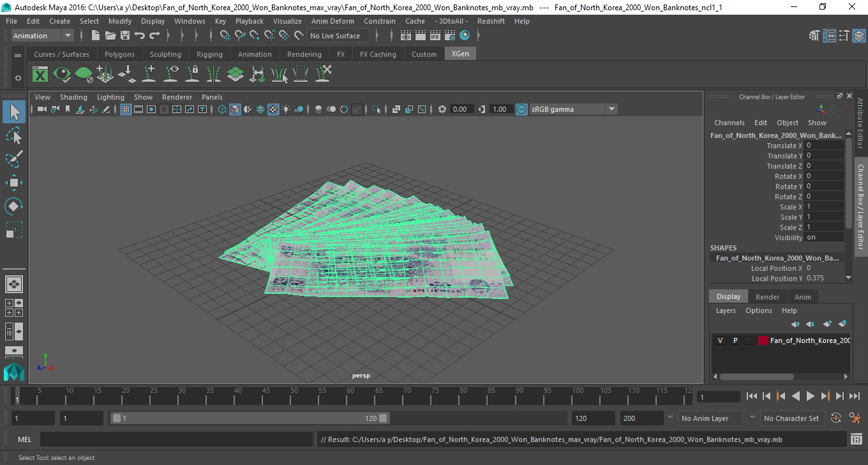Toggle smooth shaded cube display
This screenshot has height=465, width=868.
235,109
